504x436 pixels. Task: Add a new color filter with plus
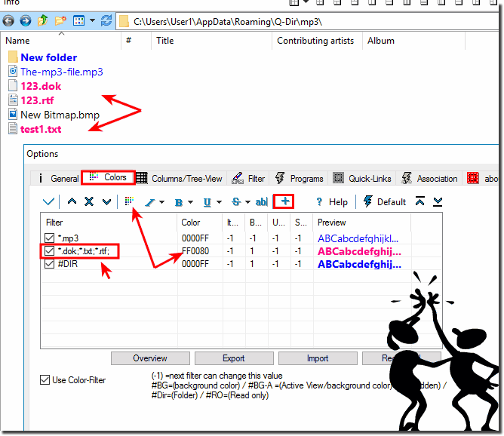284,201
